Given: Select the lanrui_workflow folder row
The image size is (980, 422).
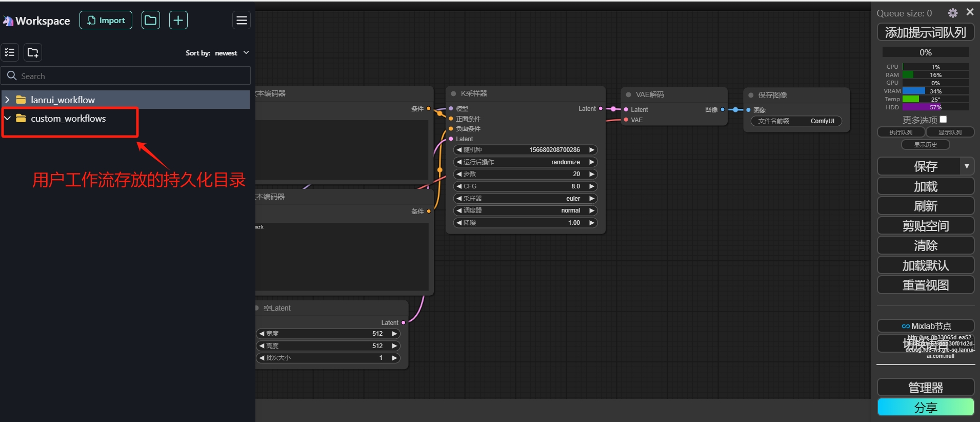Looking at the screenshot, I should [x=126, y=100].
